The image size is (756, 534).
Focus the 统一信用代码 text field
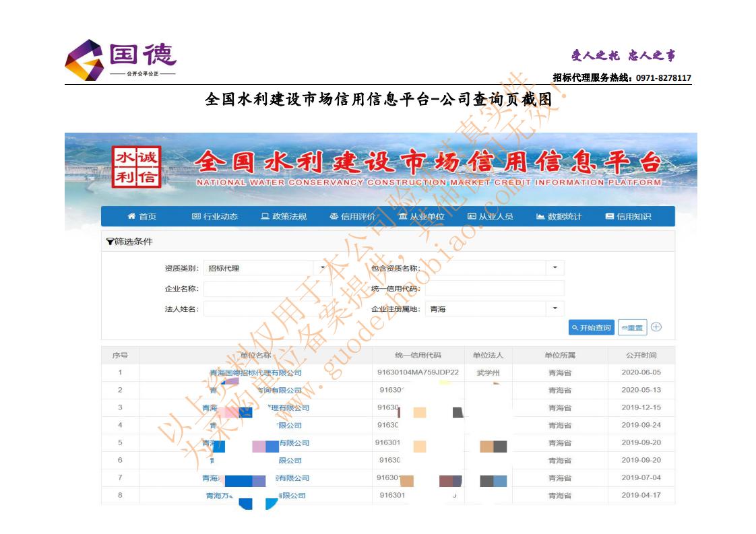pyautogui.click(x=494, y=289)
